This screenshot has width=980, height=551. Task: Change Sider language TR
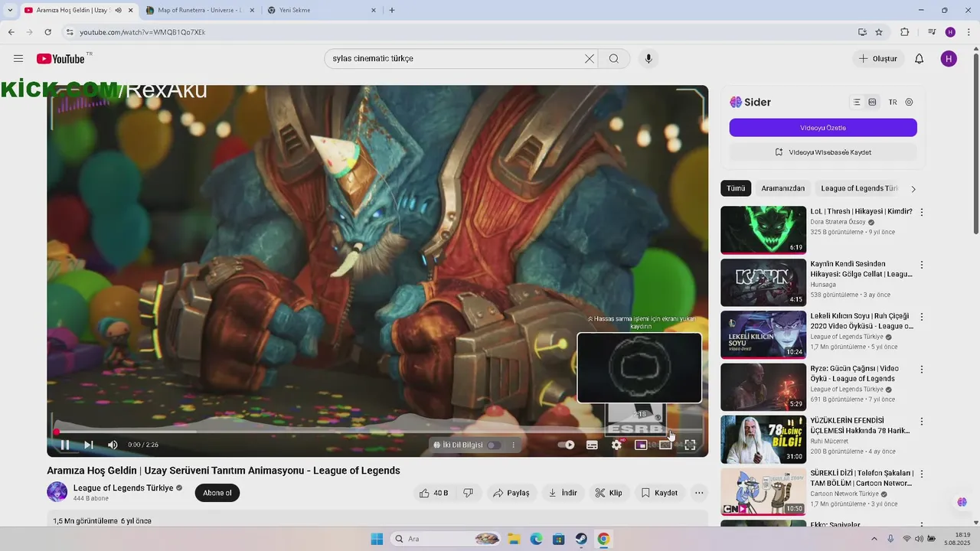point(893,102)
